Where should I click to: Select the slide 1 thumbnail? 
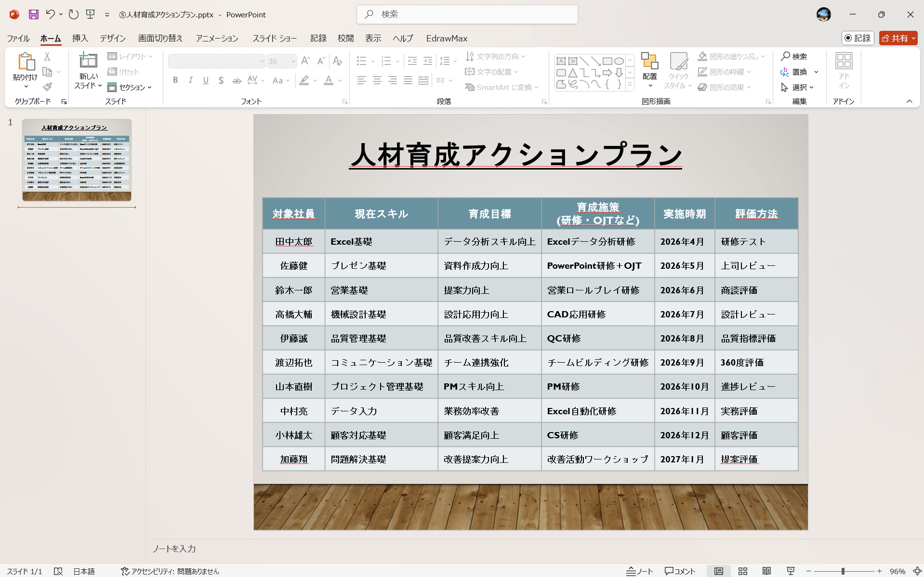click(x=77, y=160)
